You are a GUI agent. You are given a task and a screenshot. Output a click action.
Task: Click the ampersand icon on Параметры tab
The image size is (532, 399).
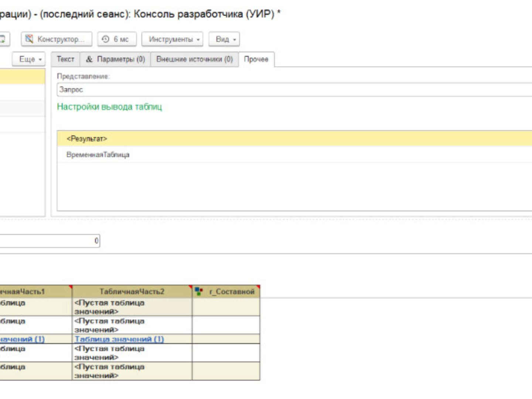[x=89, y=59]
